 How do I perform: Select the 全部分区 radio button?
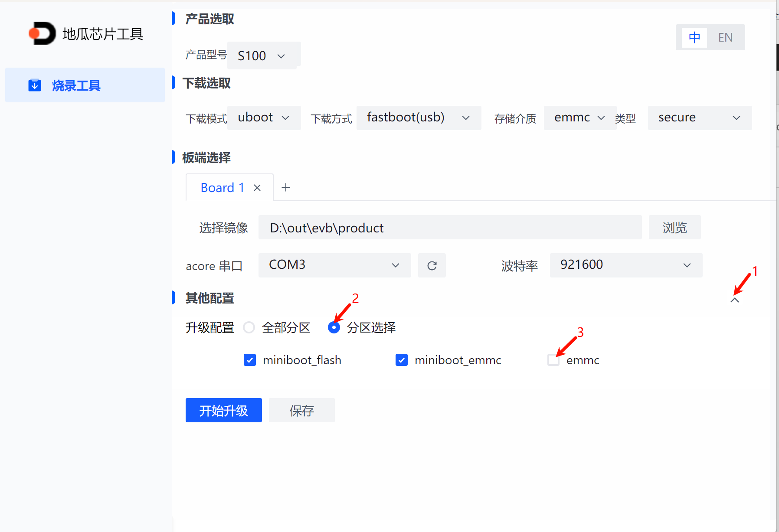249,327
